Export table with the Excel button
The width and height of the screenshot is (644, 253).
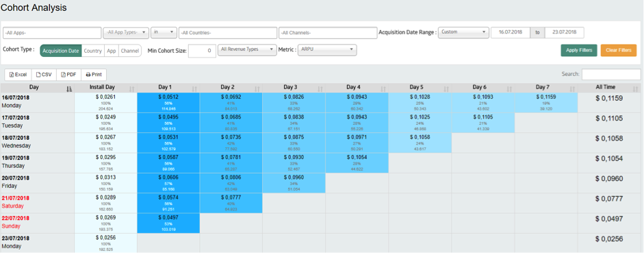18,75
